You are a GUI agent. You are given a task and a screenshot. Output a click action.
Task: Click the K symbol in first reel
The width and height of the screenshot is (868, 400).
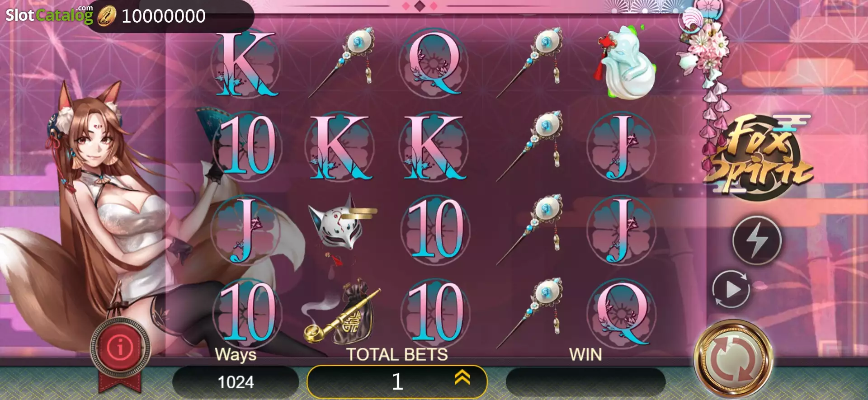click(x=245, y=63)
